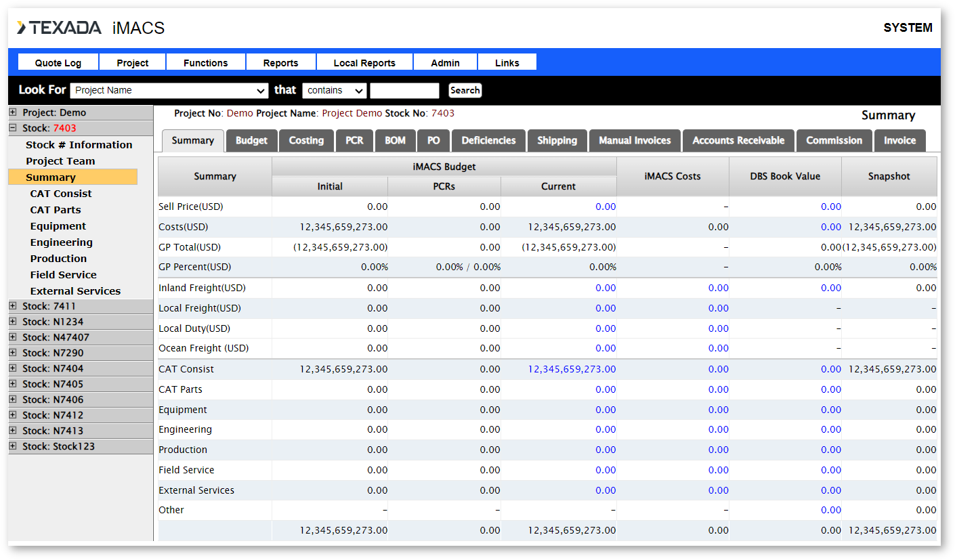Click Ocean Freight Current 0.00 link
The image size is (955, 560).
606,348
